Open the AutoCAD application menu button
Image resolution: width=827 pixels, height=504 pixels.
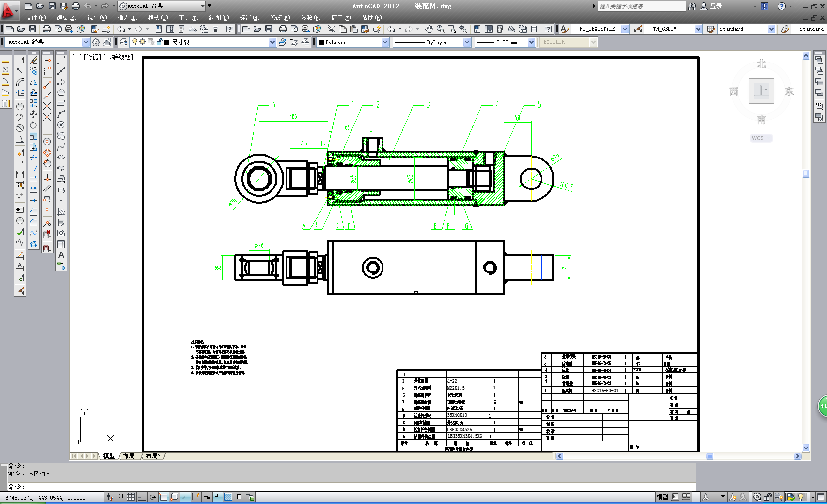(x=10, y=10)
